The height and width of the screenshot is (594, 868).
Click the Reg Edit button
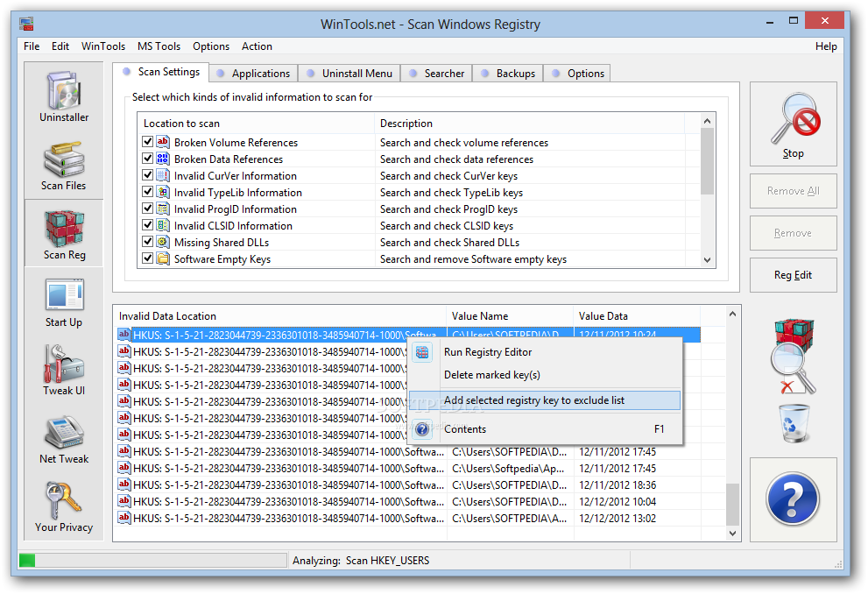click(x=793, y=275)
